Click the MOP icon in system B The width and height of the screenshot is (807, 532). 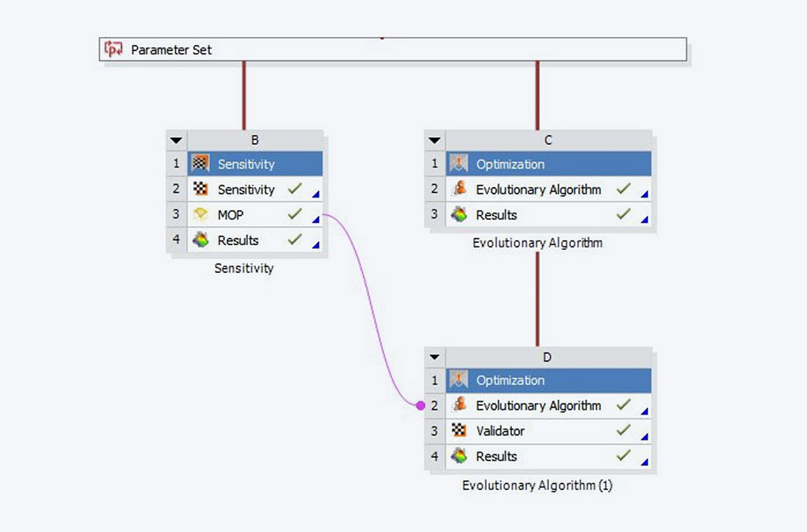coord(200,215)
